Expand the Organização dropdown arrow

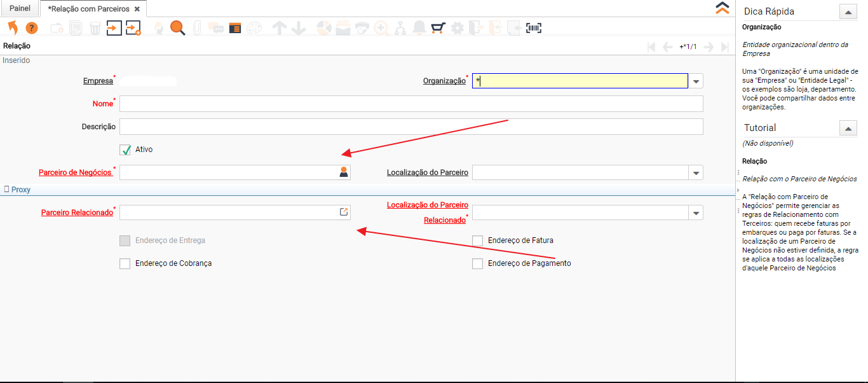(696, 81)
